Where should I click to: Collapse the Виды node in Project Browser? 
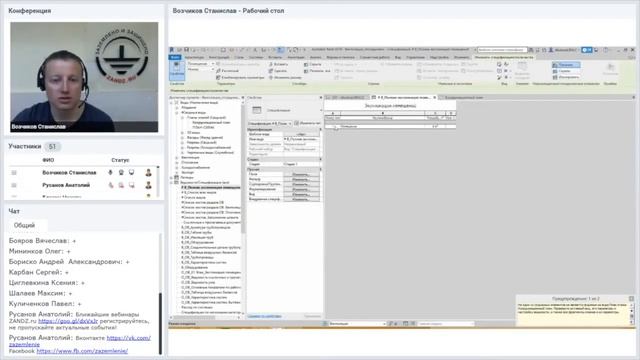(172, 102)
